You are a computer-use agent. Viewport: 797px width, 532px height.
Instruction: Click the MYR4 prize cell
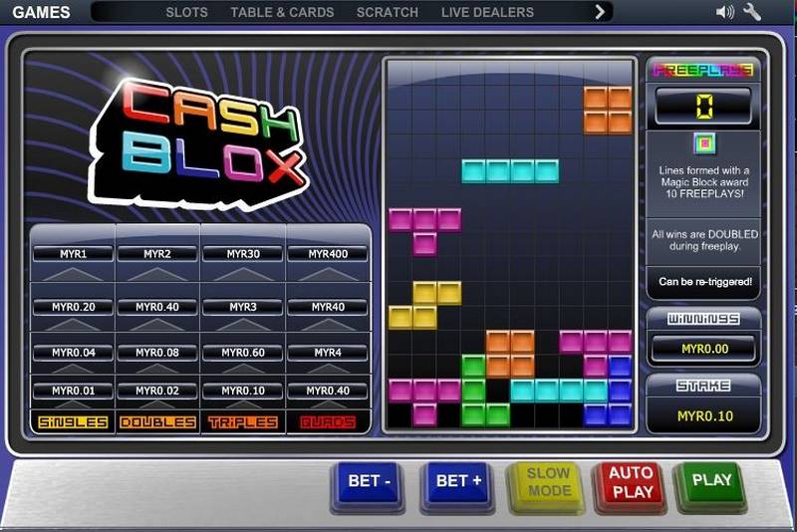(x=328, y=353)
